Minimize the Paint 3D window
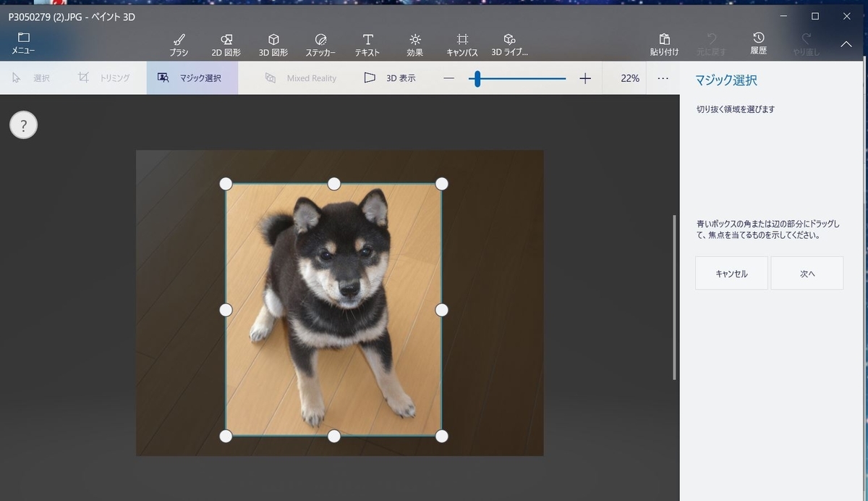Screen dimensions: 868x501 (x=782, y=16)
